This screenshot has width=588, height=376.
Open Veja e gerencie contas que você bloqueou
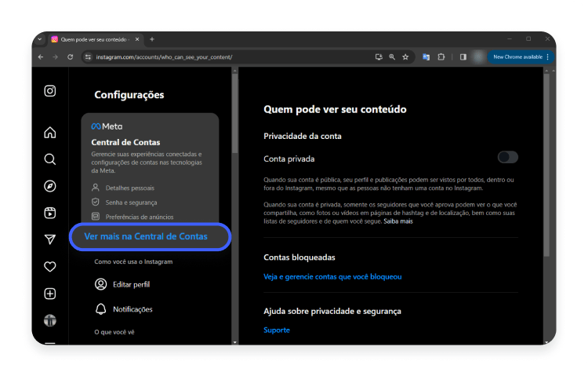[332, 277]
